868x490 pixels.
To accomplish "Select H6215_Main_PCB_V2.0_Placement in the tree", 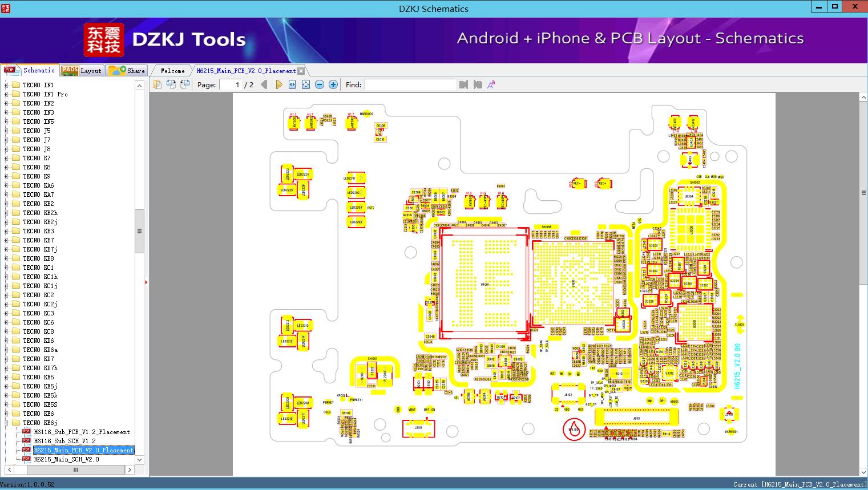I will click(x=83, y=450).
